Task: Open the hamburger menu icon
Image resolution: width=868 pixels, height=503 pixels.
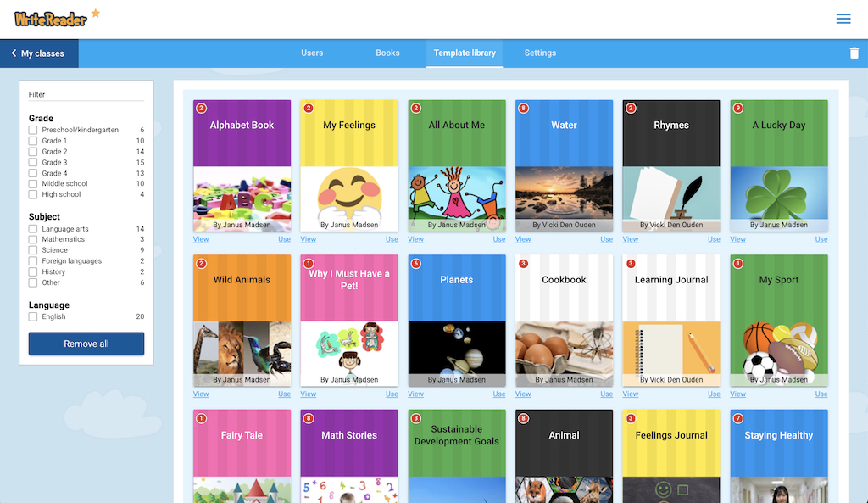Action: [x=843, y=19]
